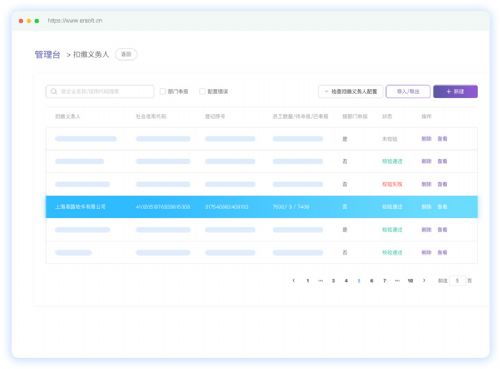Click the purple 新建 button

coord(455,91)
